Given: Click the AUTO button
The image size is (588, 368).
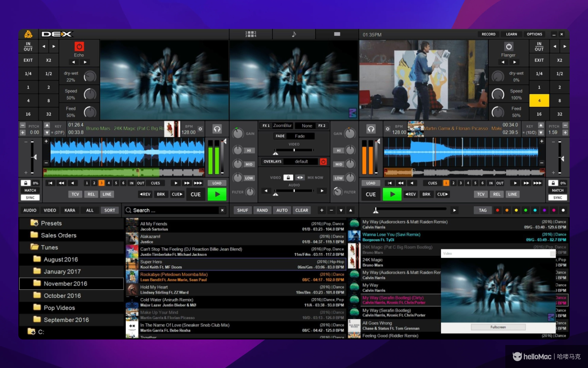Looking at the screenshot, I should click(x=282, y=210).
